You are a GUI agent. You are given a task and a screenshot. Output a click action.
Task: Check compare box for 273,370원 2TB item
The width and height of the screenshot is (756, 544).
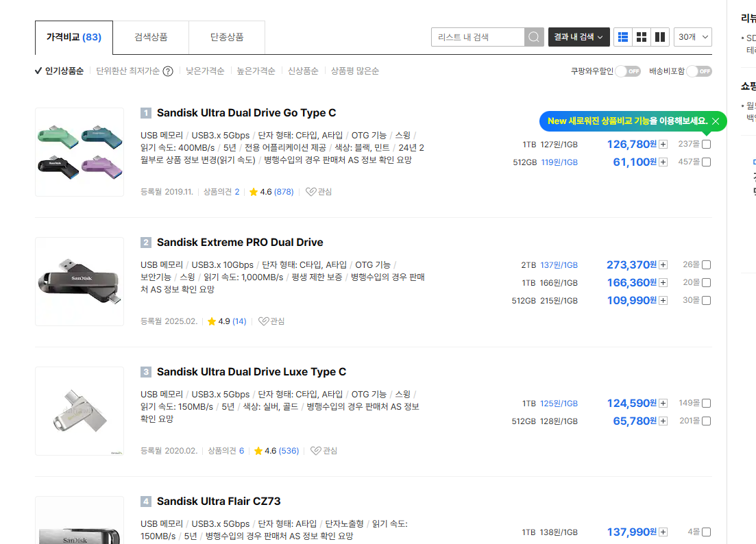point(707,264)
